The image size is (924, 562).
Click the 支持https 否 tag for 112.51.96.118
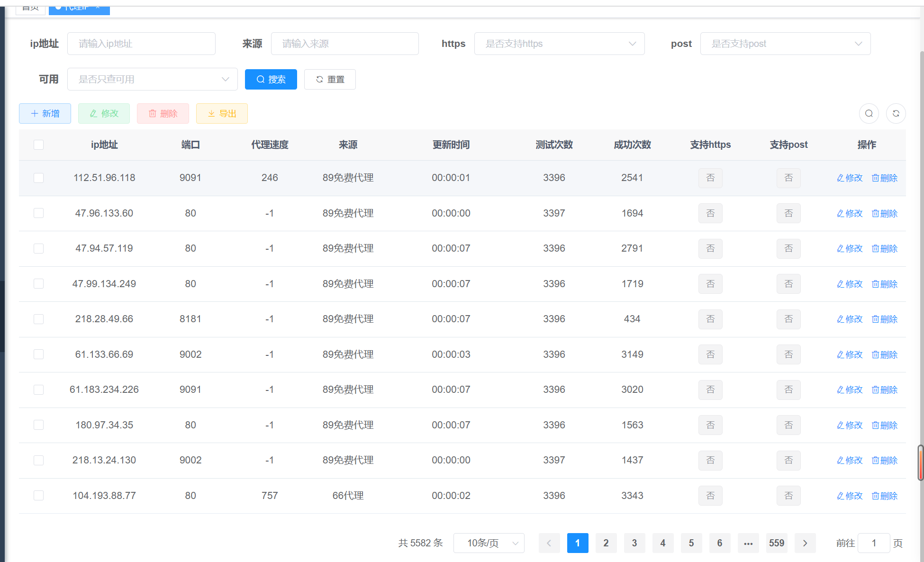[710, 178]
